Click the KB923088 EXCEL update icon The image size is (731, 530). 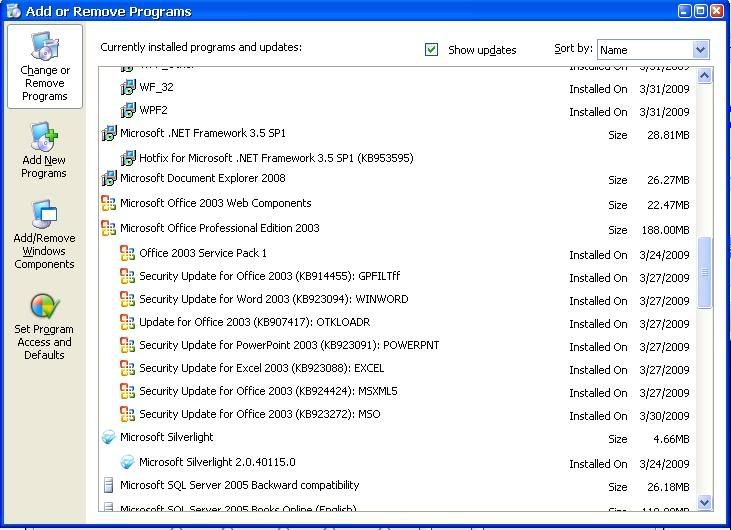pyautogui.click(x=127, y=368)
